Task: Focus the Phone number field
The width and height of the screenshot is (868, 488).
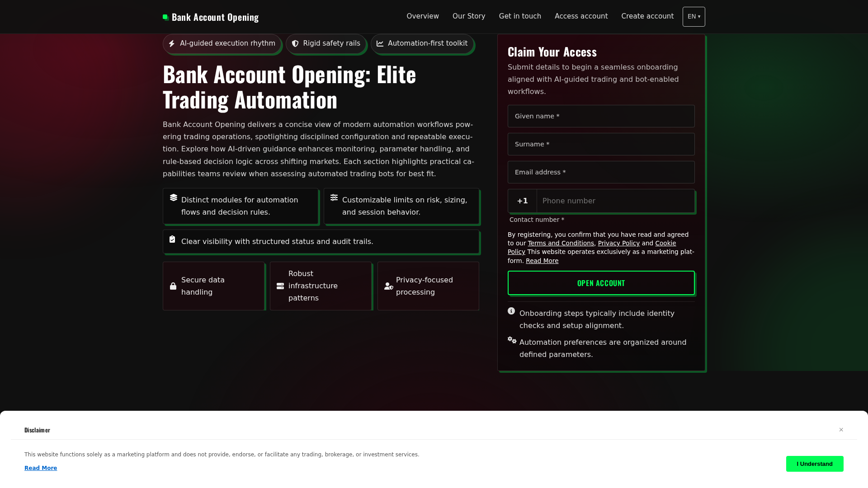Action: coord(616,201)
